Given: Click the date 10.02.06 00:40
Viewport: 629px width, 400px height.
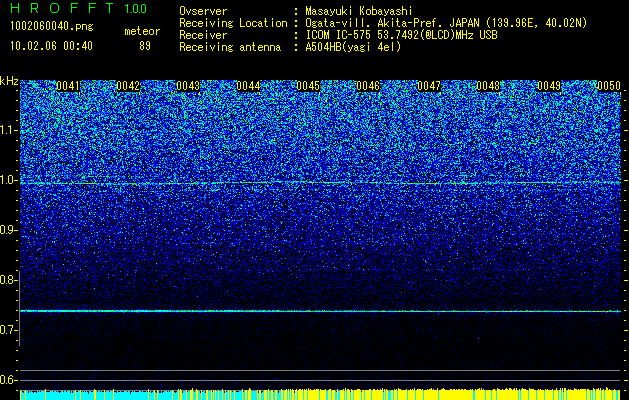Looking at the screenshot, I should tap(51, 46).
